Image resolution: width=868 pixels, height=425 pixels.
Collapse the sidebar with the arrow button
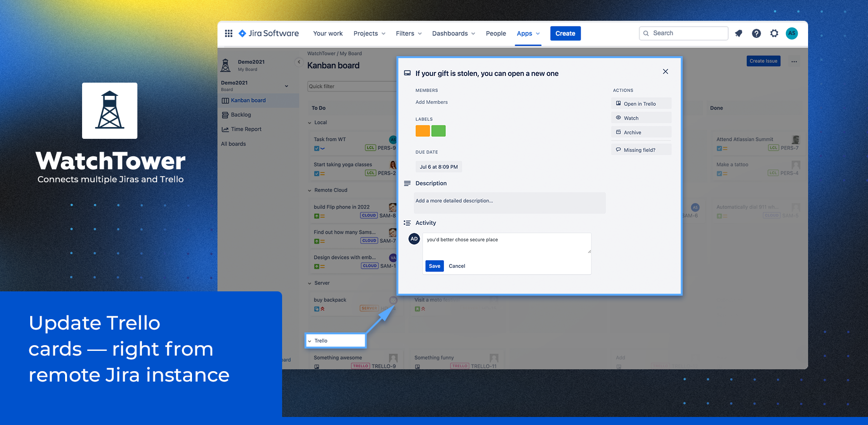299,62
